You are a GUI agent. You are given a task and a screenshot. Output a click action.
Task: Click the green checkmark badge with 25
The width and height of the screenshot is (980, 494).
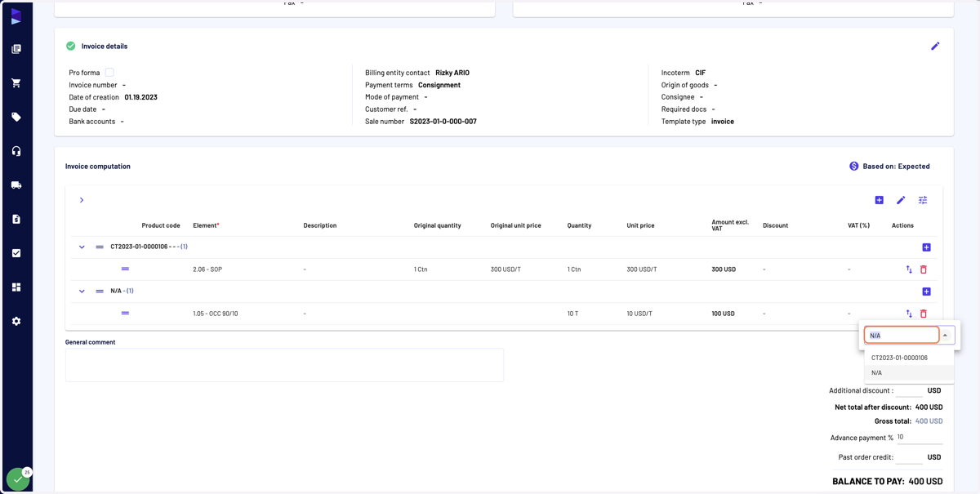18,479
